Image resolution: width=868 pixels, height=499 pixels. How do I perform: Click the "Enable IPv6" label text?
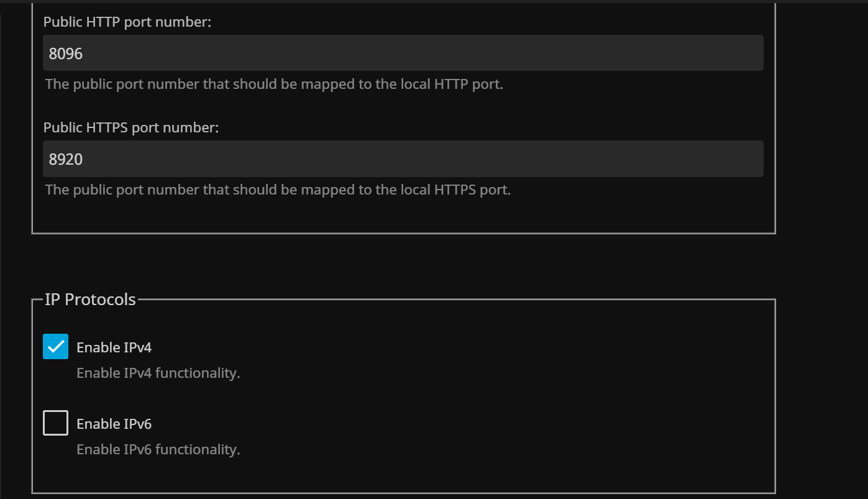click(114, 424)
